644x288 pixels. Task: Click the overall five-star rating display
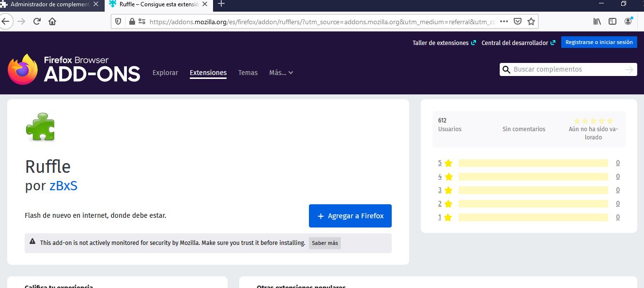(x=593, y=121)
